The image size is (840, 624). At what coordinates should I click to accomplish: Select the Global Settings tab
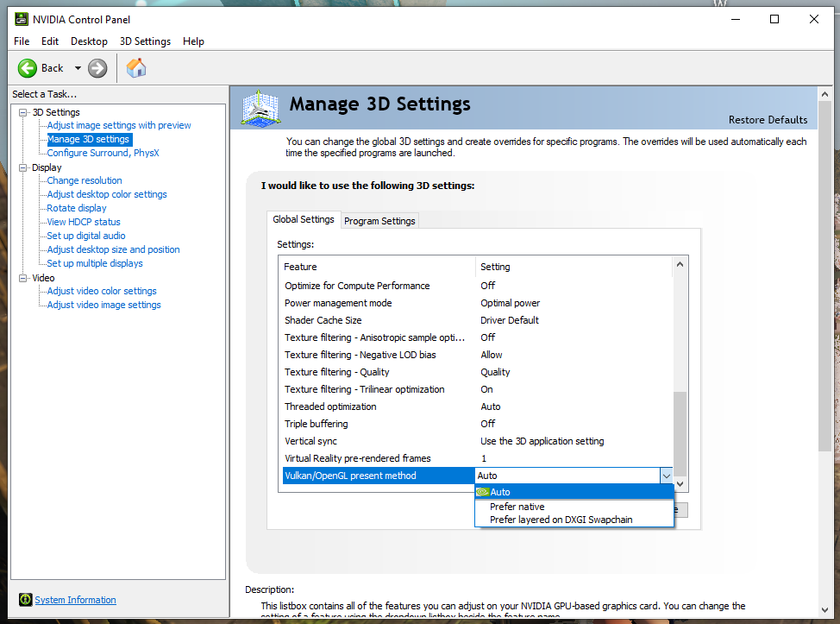[x=304, y=219]
